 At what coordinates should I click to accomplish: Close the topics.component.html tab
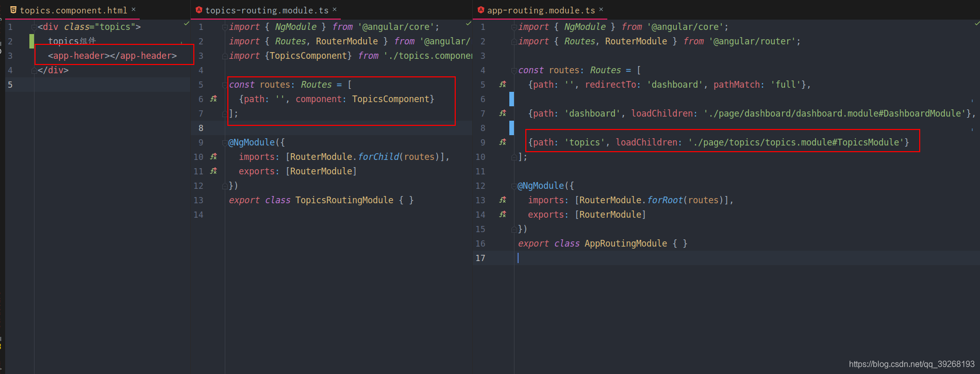pyautogui.click(x=134, y=9)
